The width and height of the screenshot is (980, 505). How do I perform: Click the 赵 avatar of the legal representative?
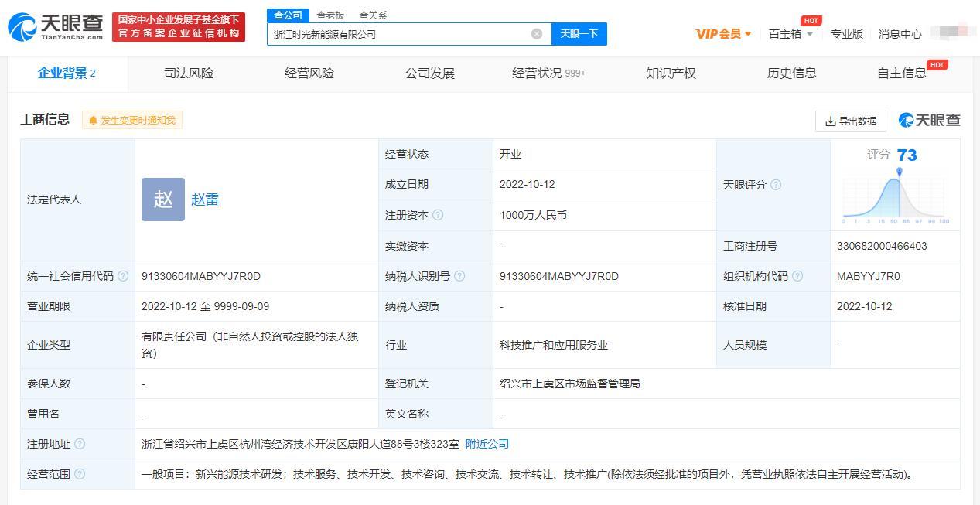[163, 200]
